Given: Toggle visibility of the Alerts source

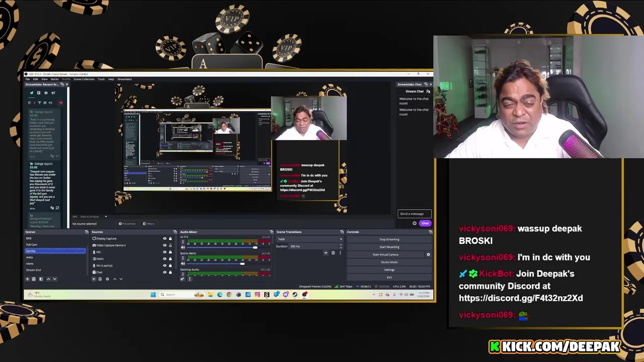Looking at the screenshot, I should click(165, 258).
